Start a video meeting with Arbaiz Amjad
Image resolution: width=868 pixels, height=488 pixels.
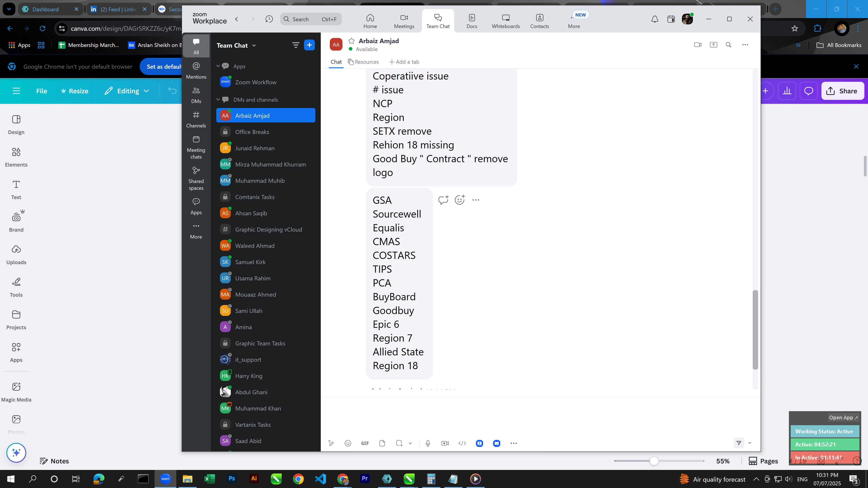point(698,45)
